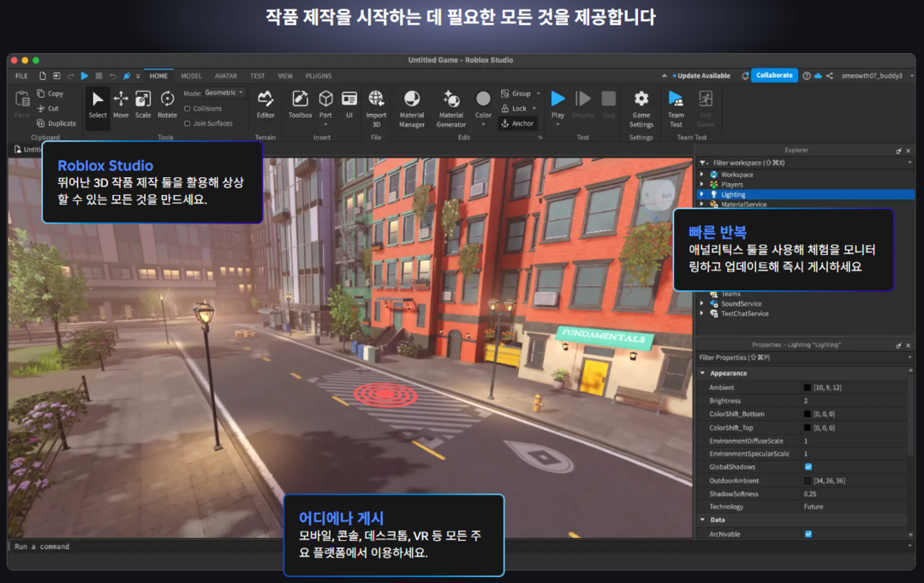Switch to the AVATAR tab
Viewport: 924px width, 583px height.
226,76
